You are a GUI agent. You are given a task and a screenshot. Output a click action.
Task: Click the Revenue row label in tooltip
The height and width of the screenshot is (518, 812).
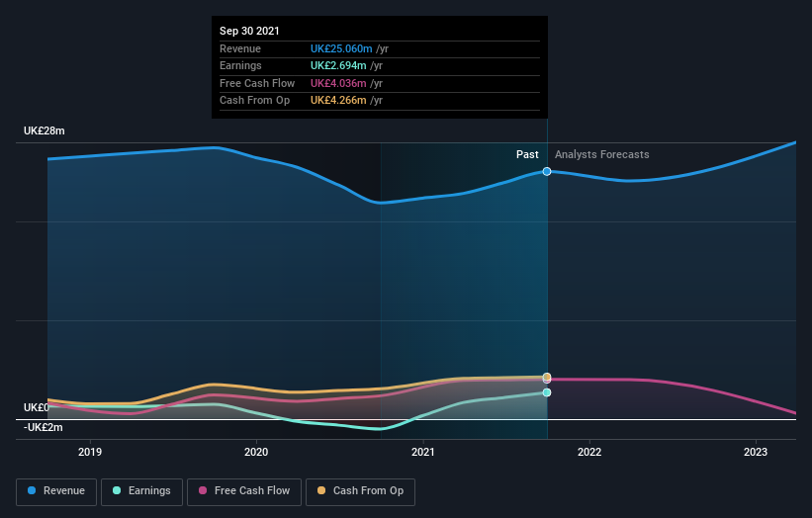pyautogui.click(x=240, y=48)
